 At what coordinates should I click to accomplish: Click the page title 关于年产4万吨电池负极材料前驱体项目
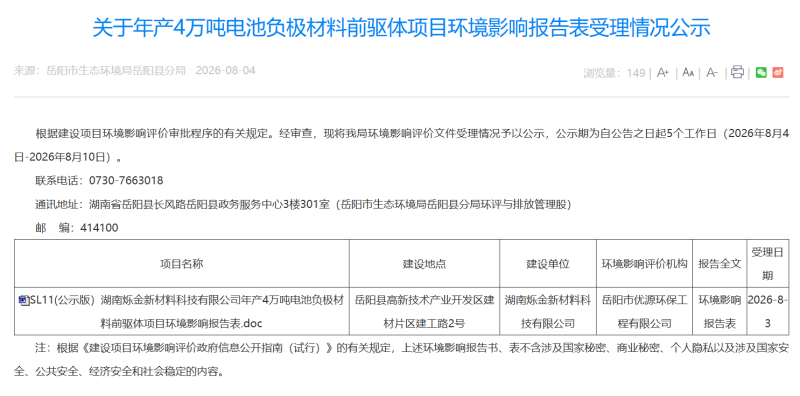[401, 28]
